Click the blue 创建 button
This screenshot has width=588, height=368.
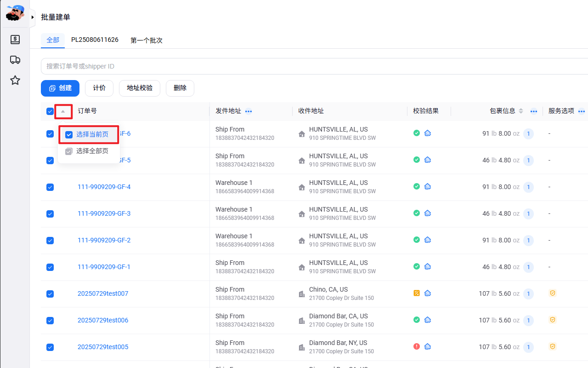[x=60, y=88]
